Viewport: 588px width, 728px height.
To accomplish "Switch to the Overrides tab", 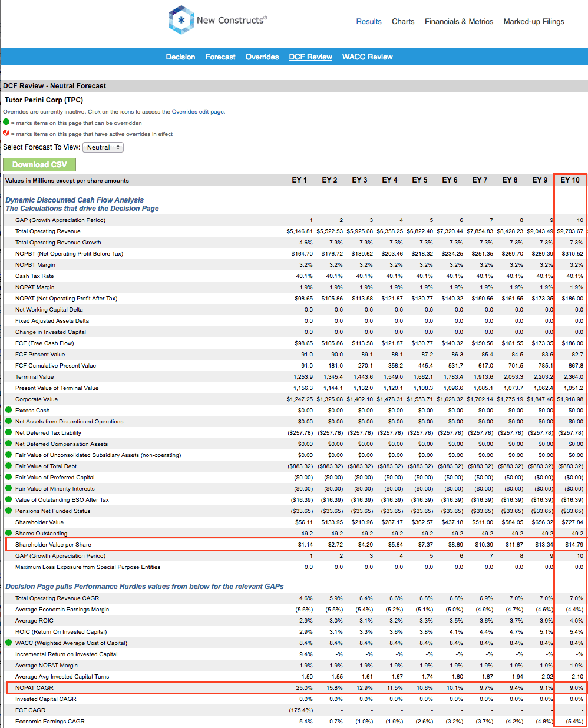I will click(x=262, y=57).
